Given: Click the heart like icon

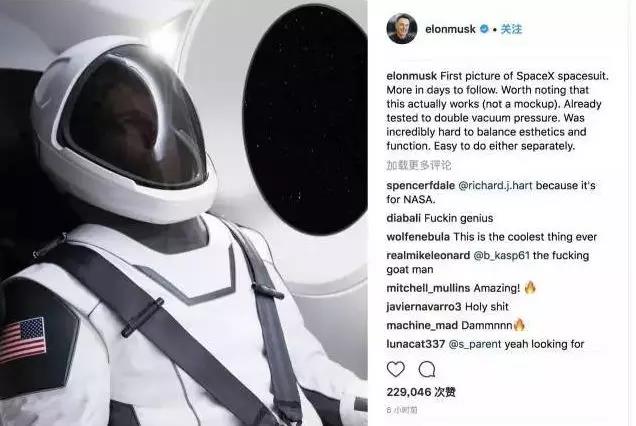Looking at the screenshot, I should (x=395, y=369).
